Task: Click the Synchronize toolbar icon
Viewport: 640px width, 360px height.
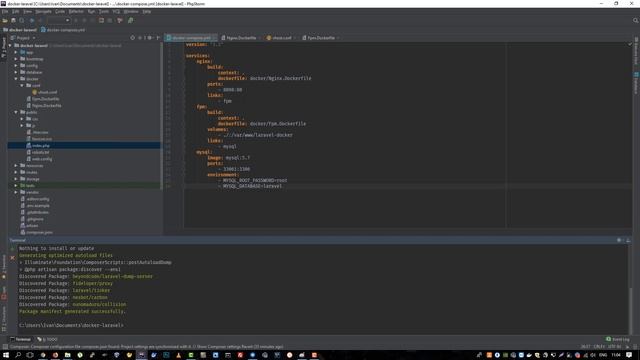Action: 22,20
